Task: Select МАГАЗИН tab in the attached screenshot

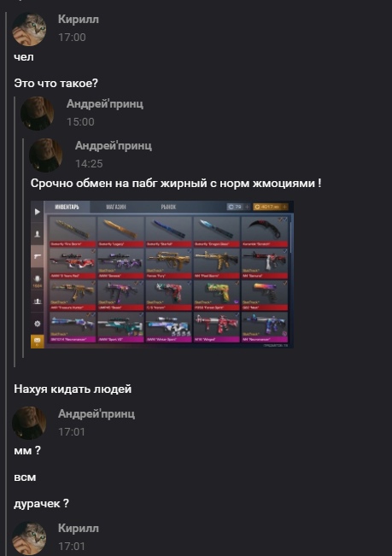Action: click(116, 207)
